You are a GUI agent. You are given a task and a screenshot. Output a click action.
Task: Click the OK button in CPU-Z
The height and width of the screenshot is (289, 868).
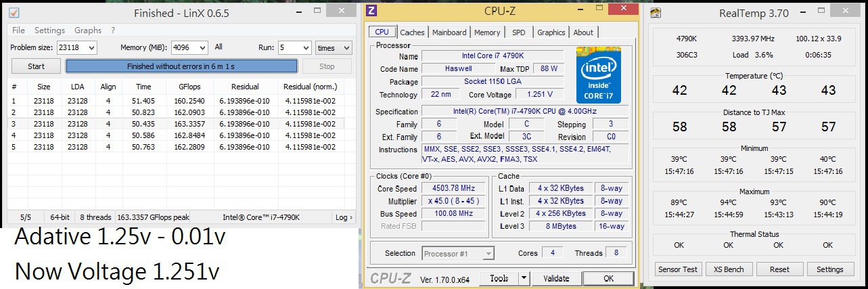pos(608,278)
